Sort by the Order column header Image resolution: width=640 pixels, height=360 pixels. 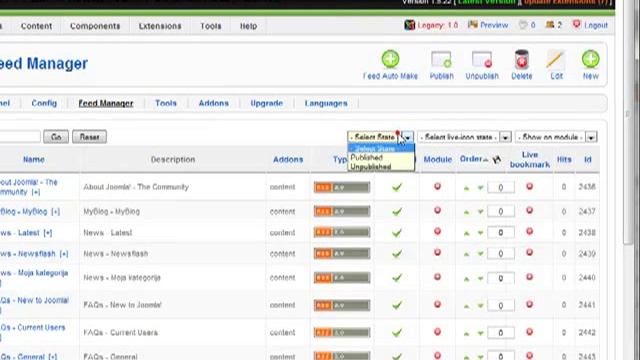(x=471, y=159)
